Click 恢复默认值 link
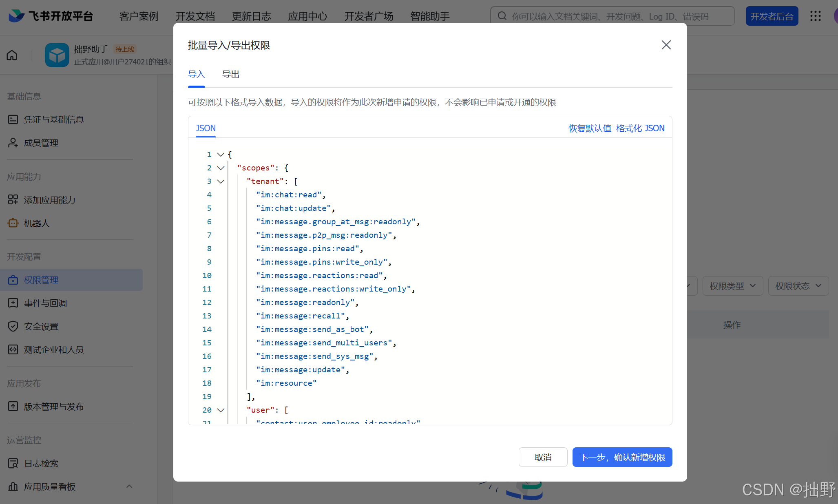Image resolution: width=838 pixels, height=504 pixels. tap(590, 128)
